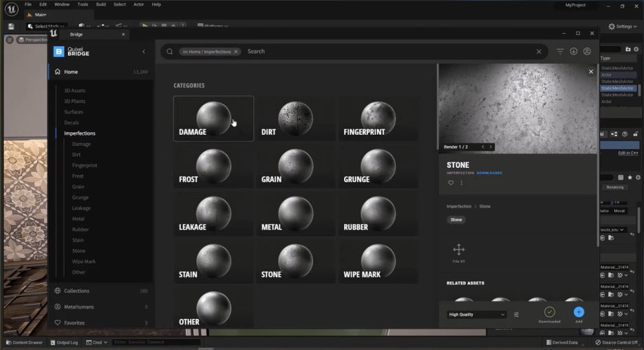Open the Frost category tile

pos(213,166)
